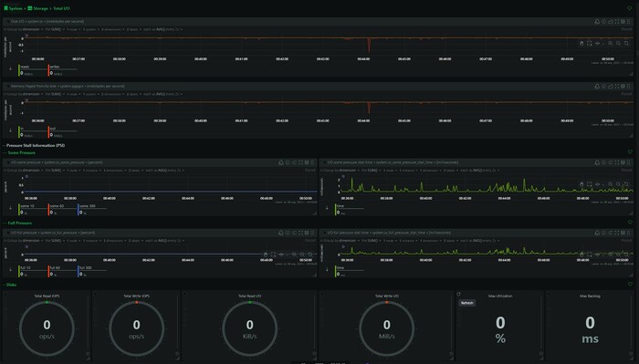Click the heart icon on the Some Pressure row
Image resolution: width=639 pixels, height=364 pixels.
pos(630,151)
